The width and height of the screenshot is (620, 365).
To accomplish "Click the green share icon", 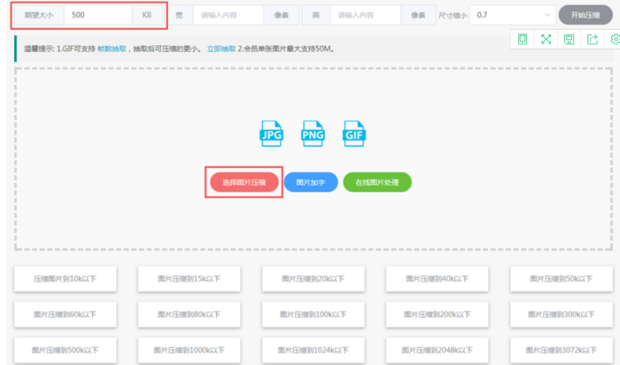I will click(x=592, y=39).
